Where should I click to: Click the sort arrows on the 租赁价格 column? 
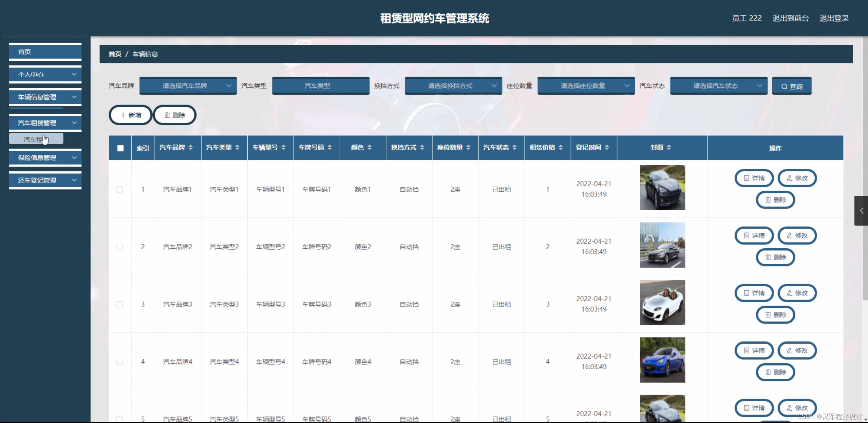pyautogui.click(x=561, y=148)
